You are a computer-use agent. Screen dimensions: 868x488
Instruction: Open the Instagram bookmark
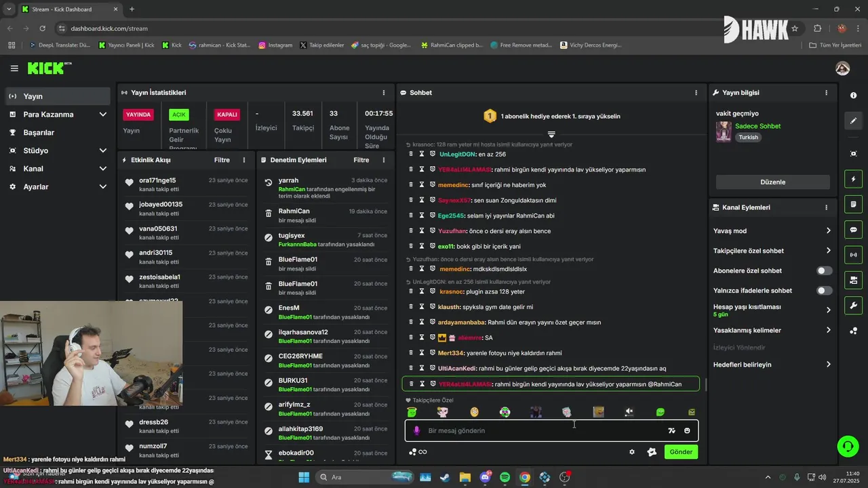coord(275,45)
